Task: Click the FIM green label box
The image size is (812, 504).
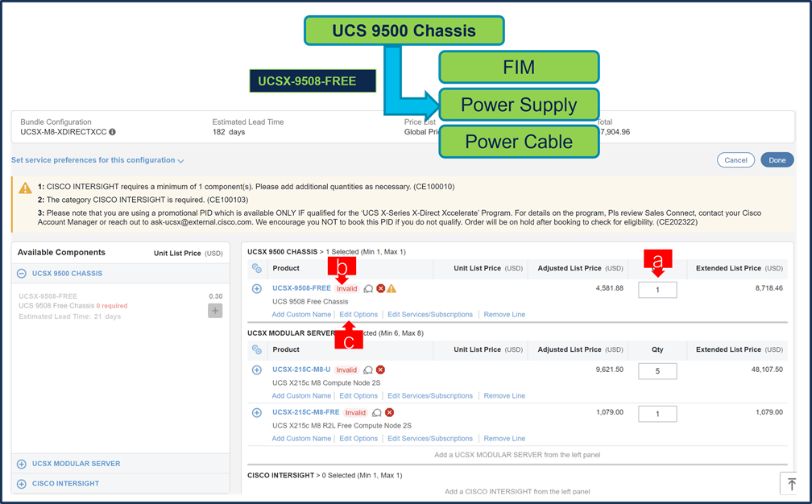Action: point(519,68)
